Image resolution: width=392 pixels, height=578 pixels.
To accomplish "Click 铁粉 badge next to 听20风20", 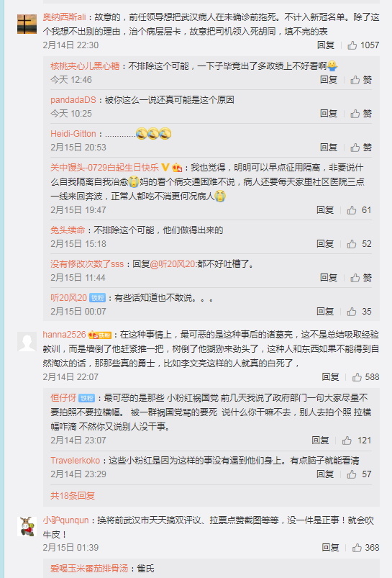I will 97,298.
